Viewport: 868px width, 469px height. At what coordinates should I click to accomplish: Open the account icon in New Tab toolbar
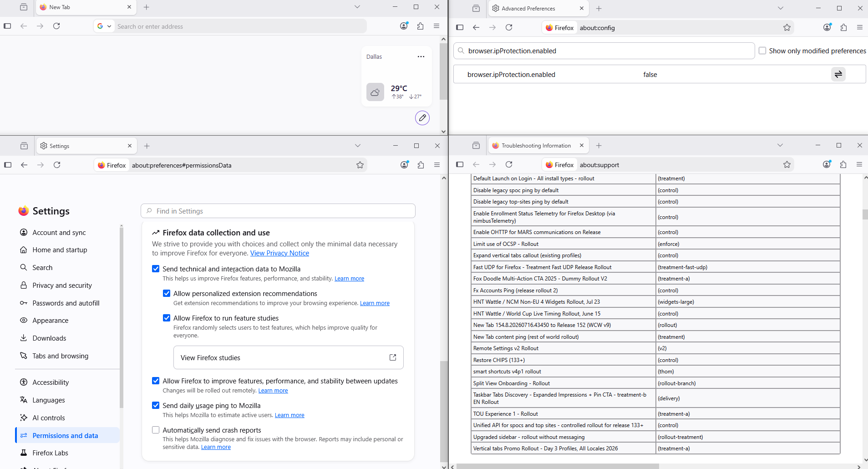404,26
